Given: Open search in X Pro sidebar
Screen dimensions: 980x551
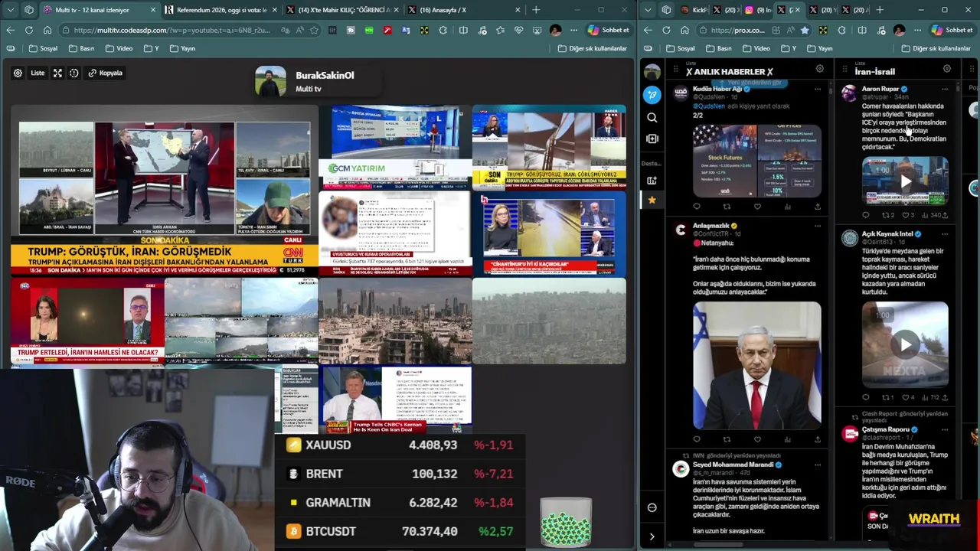Looking at the screenshot, I should tap(652, 117).
